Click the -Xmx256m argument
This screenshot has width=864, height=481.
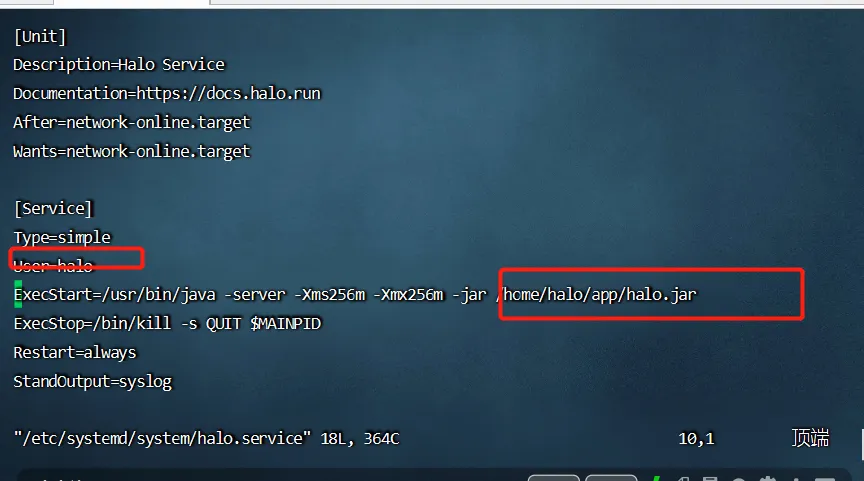pyautogui.click(x=408, y=295)
